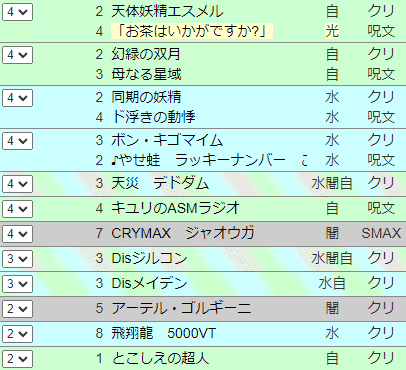Image resolution: width=406 pixels, height=370 pixels.
Task: Open quantity dropdown for とこしえの超人
Action: coord(17,359)
